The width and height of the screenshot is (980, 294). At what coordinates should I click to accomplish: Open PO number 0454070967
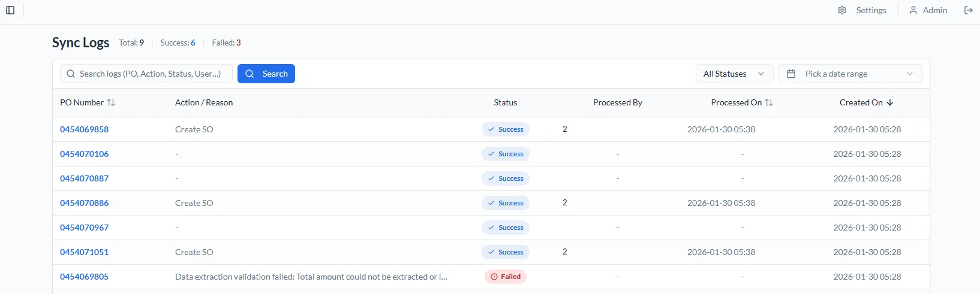point(85,228)
